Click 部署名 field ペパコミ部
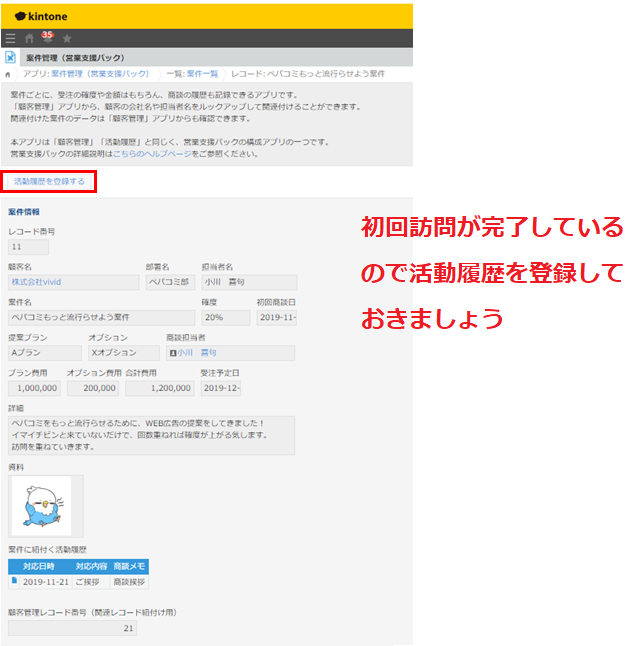 (x=170, y=282)
